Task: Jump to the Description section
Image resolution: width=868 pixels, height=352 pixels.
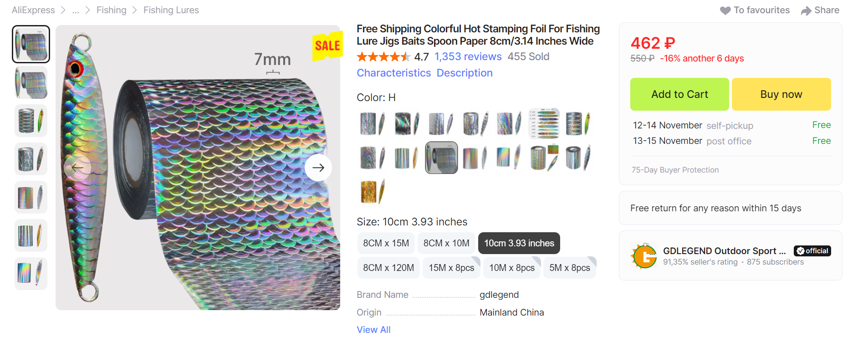Action: 465,73
